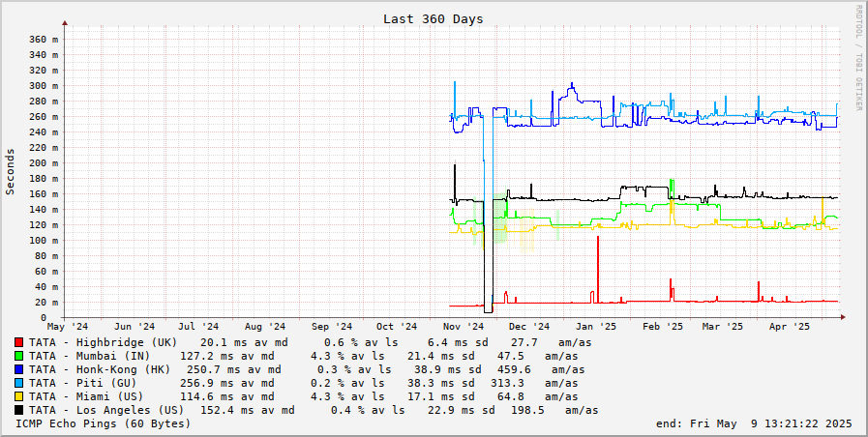Click the green Mumbai legend swatch

point(19,356)
